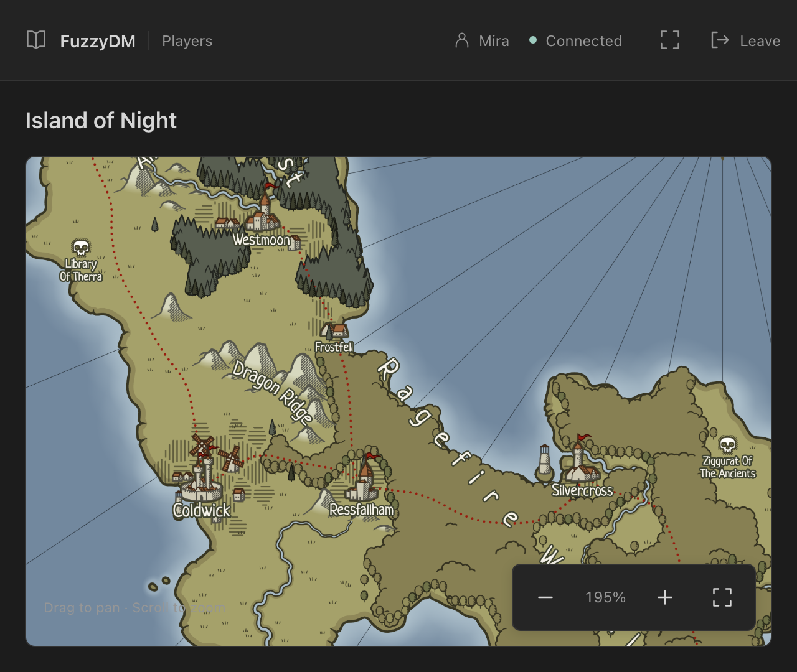
Task: Zoom in with the plus button
Action: [x=665, y=597]
